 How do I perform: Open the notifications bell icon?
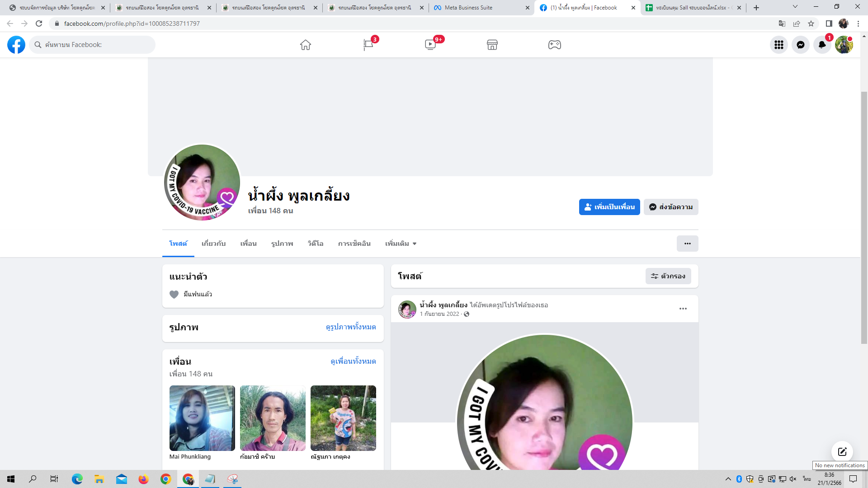click(x=822, y=45)
